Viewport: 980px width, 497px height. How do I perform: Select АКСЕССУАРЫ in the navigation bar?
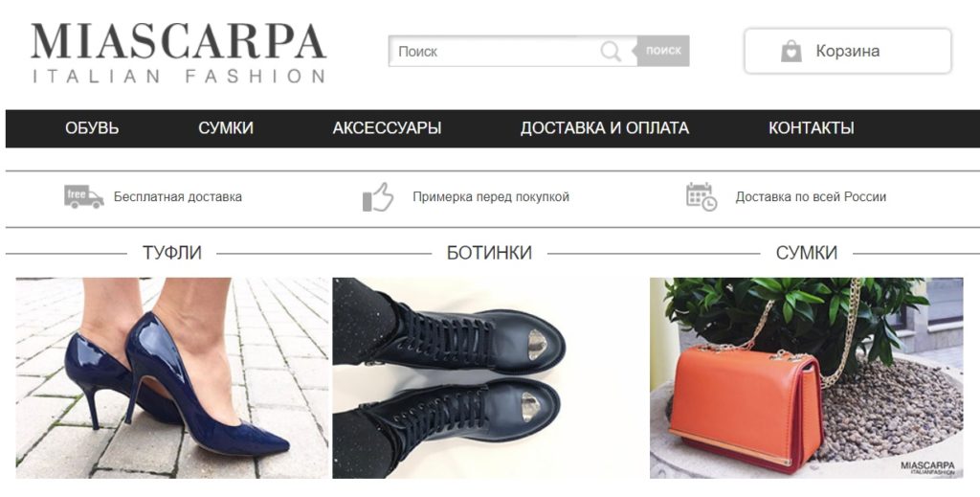tap(387, 128)
